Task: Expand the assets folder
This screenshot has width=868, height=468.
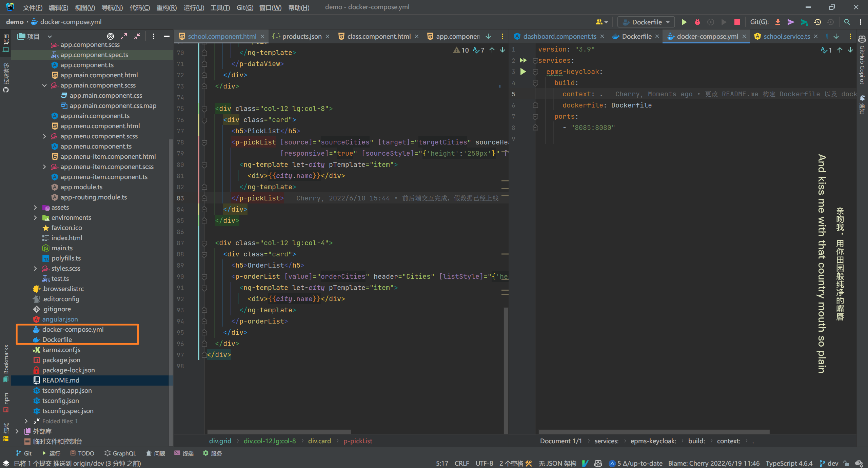Action: [x=35, y=208]
